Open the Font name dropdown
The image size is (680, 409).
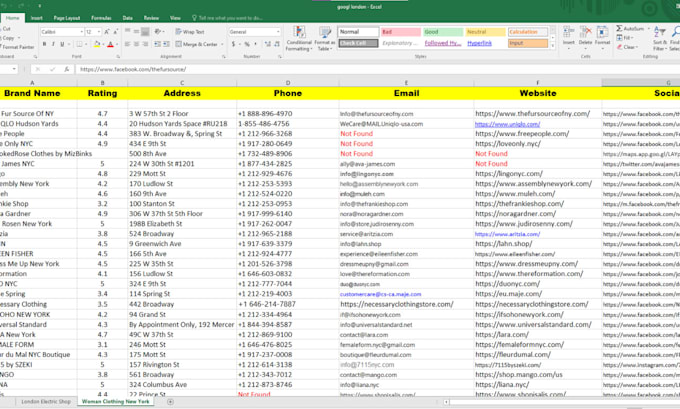(82, 32)
